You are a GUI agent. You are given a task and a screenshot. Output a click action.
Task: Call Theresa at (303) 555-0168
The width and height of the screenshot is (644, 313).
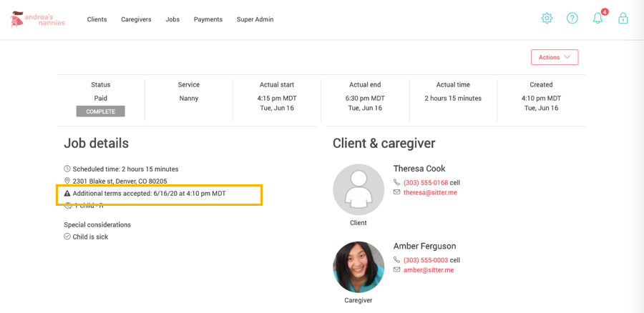(426, 182)
